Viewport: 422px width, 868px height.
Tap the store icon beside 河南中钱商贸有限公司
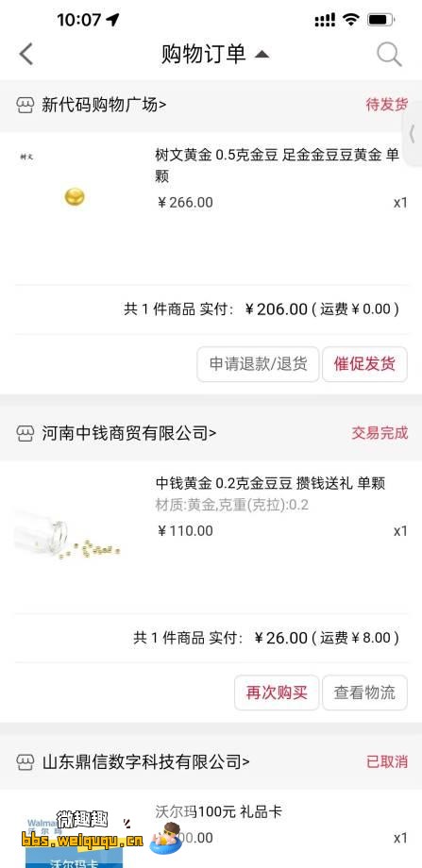click(25, 433)
